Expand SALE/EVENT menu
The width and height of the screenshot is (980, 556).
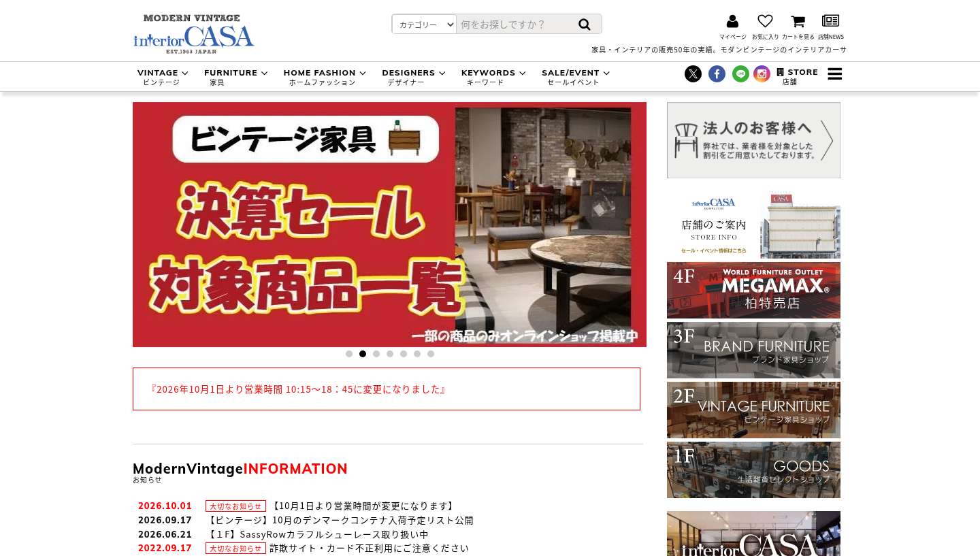576,77
